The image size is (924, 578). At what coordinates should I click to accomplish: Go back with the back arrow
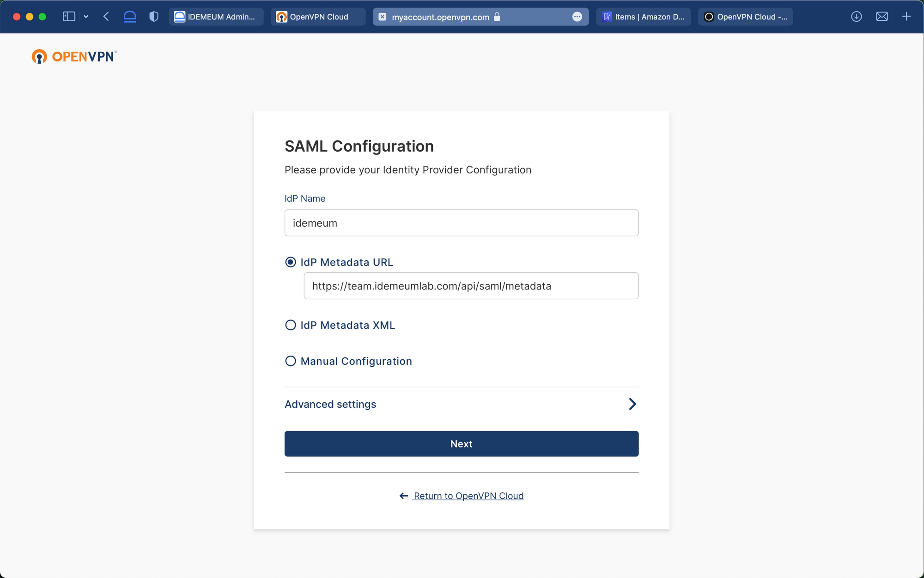(x=106, y=17)
